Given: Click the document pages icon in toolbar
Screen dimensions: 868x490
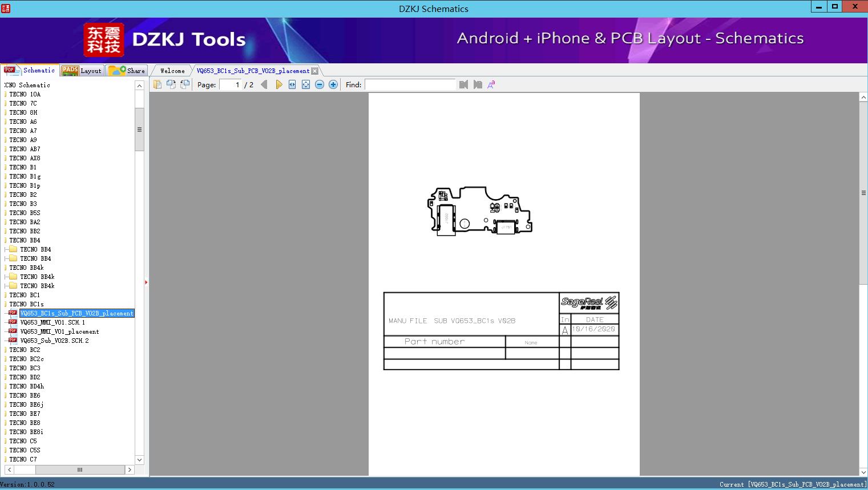Looking at the screenshot, I should coord(158,84).
